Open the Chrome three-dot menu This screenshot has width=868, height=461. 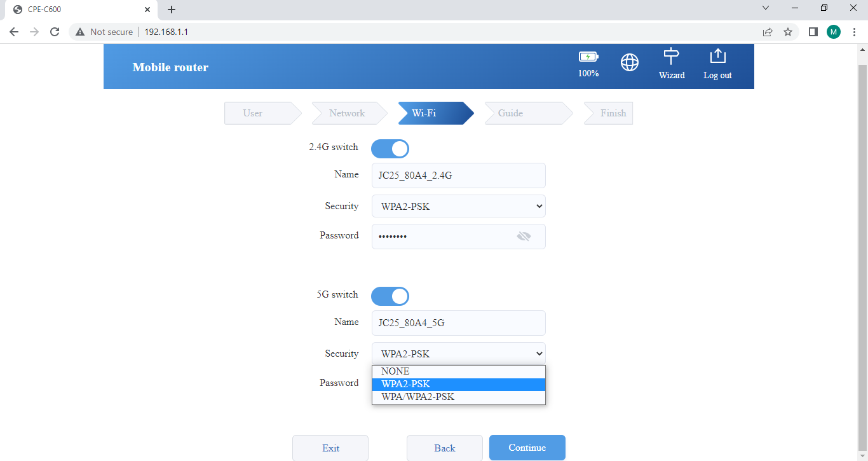(854, 32)
